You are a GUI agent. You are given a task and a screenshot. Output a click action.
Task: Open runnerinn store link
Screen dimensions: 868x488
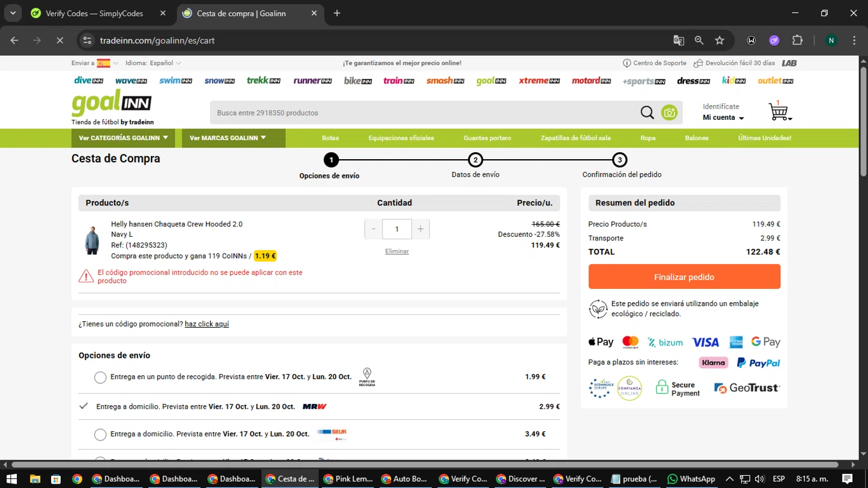tap(312, 81)
